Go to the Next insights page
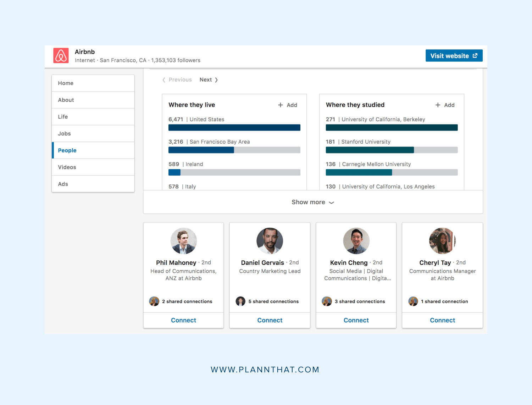 pos(209,80)
